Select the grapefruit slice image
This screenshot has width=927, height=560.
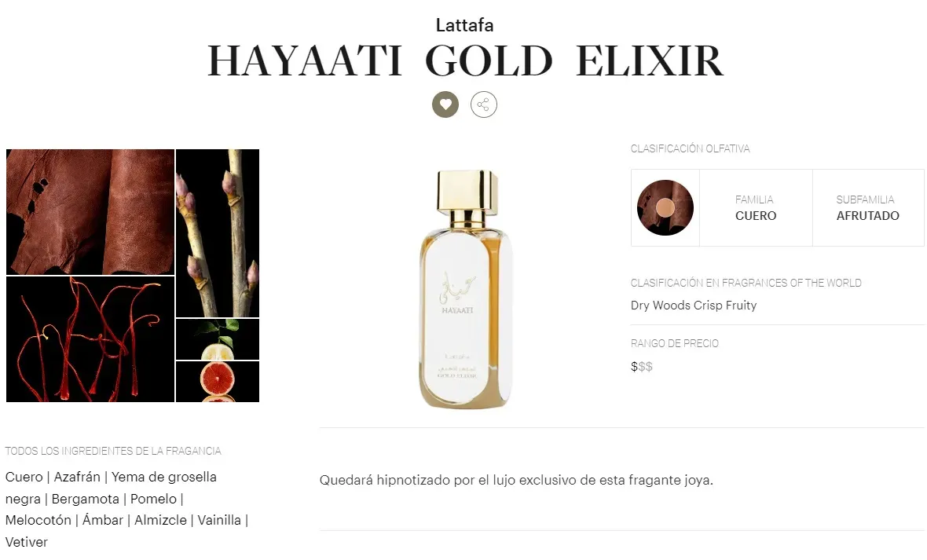pos(218,382)
